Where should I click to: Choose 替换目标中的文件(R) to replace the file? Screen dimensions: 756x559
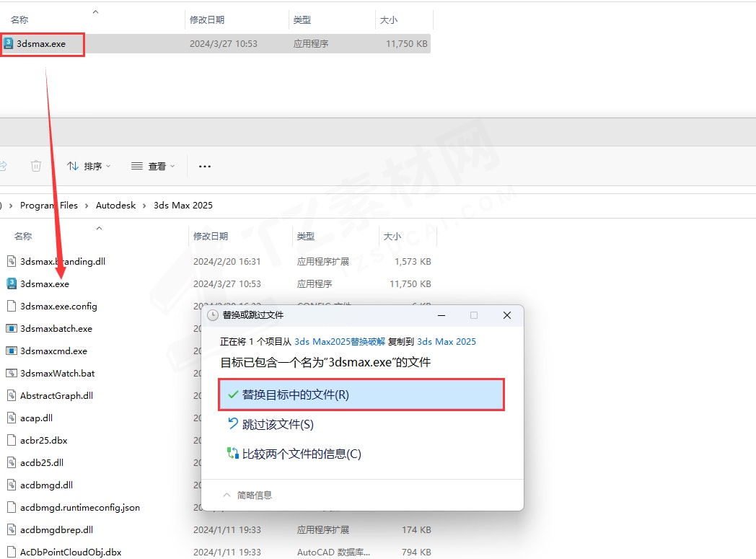tap(361, 395)
